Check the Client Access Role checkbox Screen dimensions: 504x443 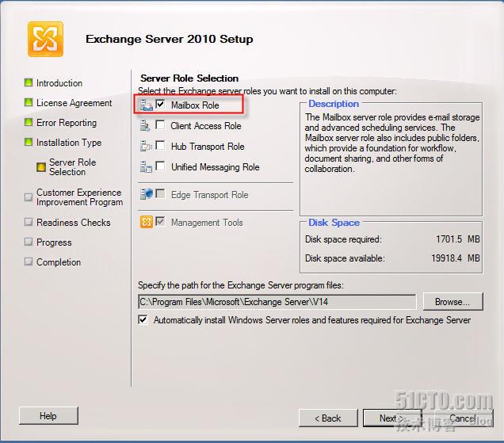[x=160, y=124]
